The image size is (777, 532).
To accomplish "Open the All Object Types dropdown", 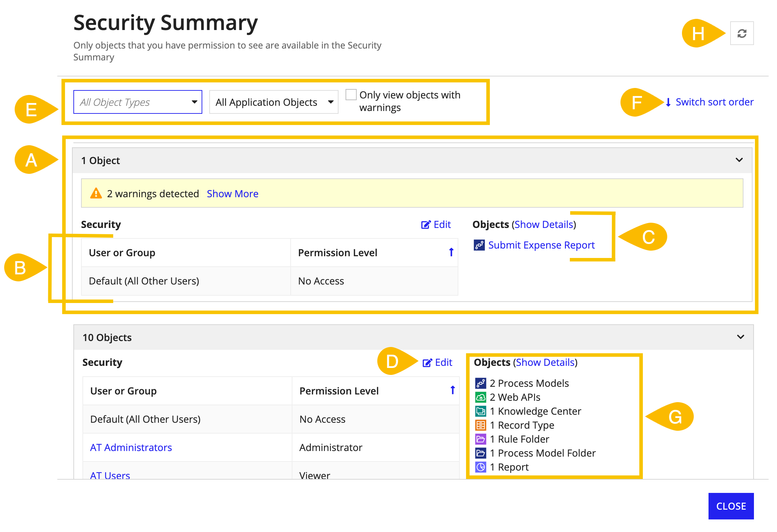I will pos(138,102).
